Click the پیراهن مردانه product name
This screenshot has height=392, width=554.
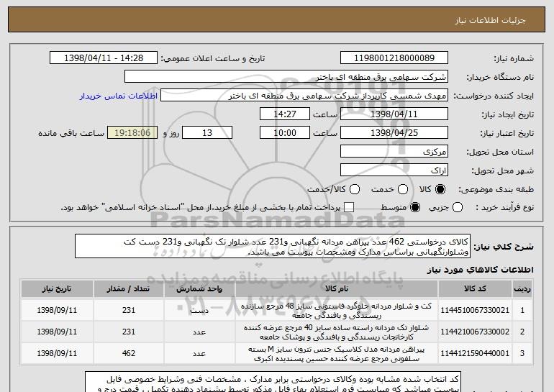click(x=337, y=353)
